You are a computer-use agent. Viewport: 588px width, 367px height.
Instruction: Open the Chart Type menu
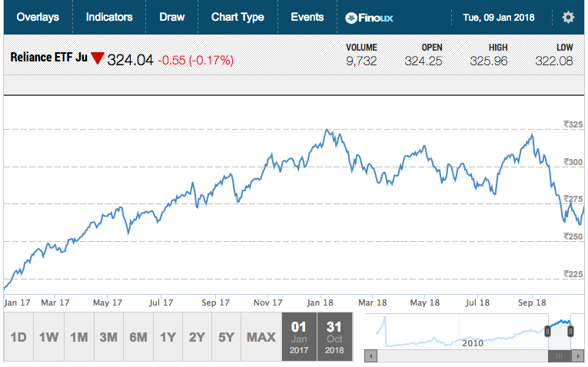tap(238, 17)
